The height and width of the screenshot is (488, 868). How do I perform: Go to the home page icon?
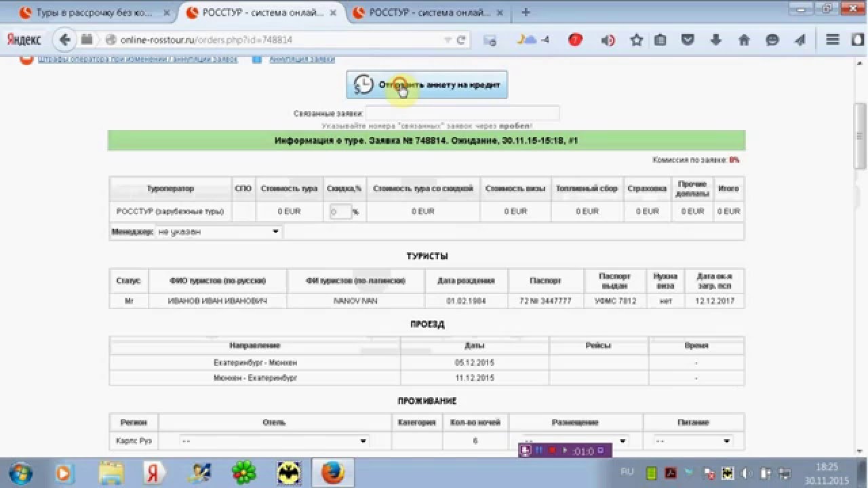[744, 40]
